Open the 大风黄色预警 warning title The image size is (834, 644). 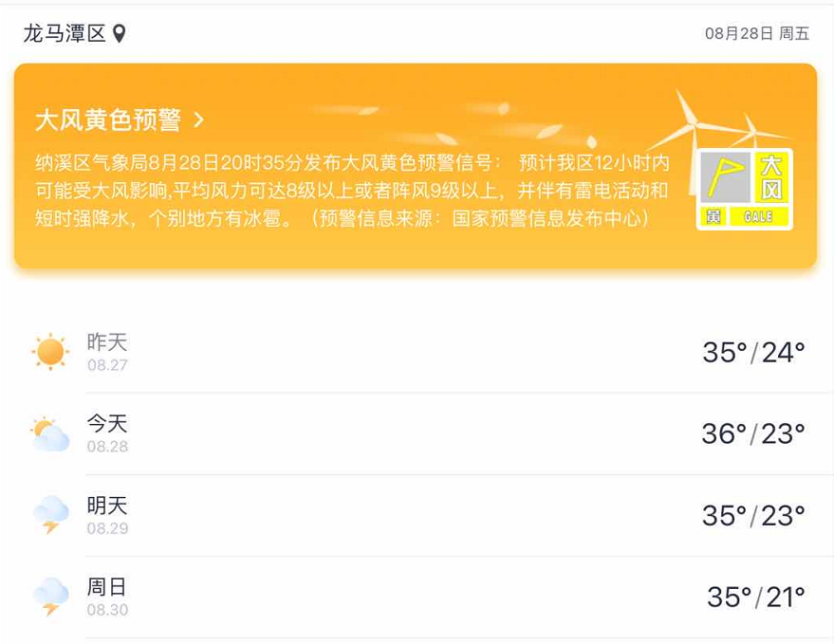(x=108, y=120)
